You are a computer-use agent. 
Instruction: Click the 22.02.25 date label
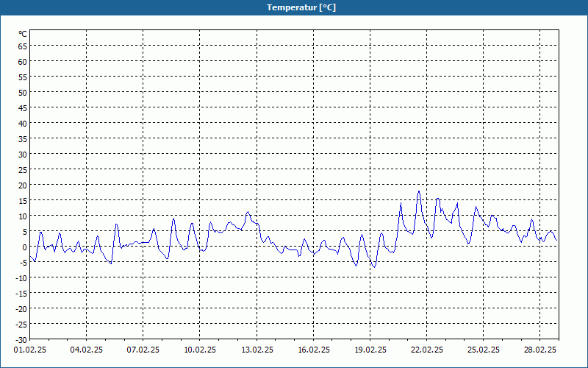(x=427, y=350)
